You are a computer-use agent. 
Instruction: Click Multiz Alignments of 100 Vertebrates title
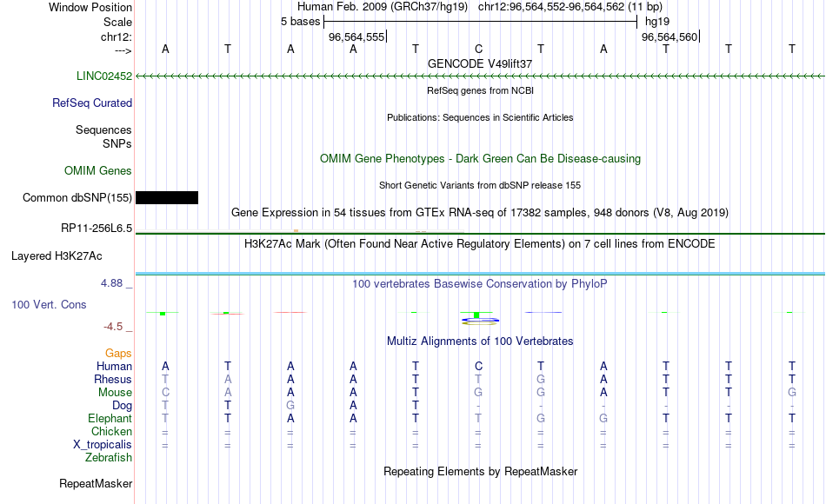[480, 342]
